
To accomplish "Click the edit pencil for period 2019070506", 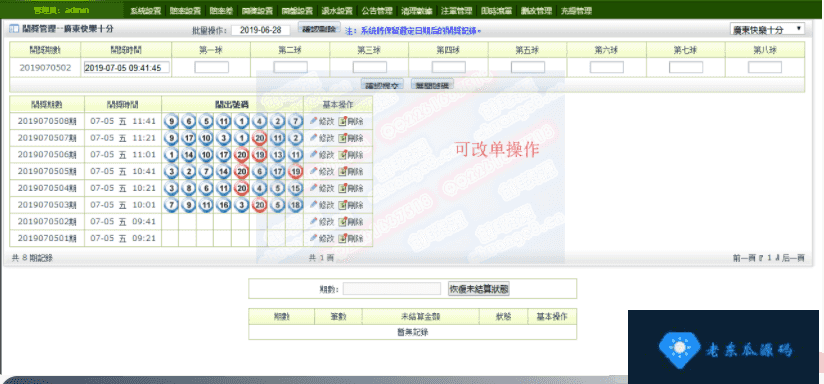I will click(x=314, y=154).
